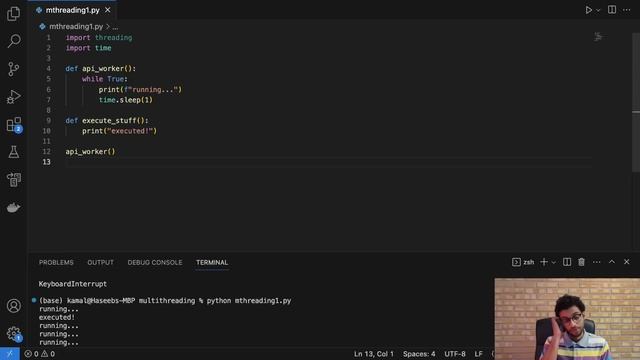Change indentation via Spaces: 4
This screenshot has width=640, height=360.
click(x=419, y=354)
